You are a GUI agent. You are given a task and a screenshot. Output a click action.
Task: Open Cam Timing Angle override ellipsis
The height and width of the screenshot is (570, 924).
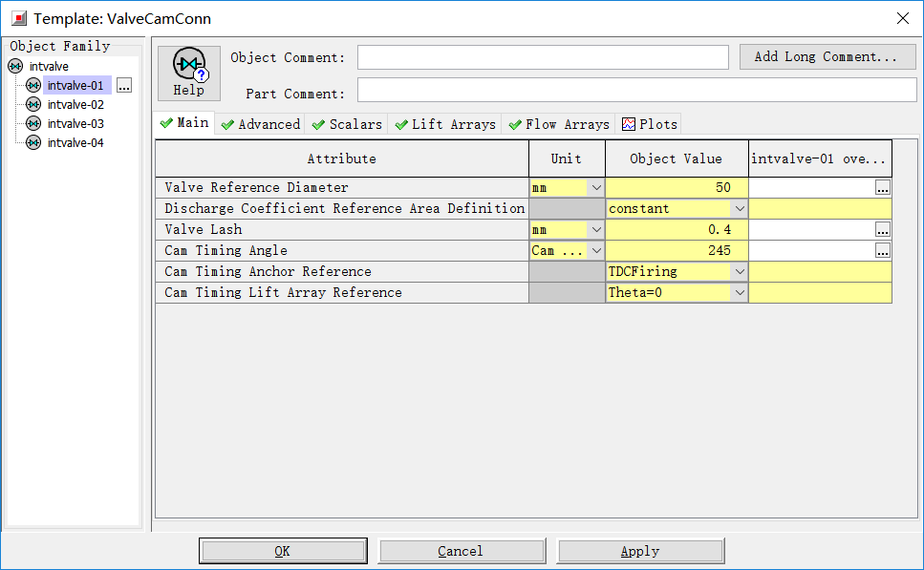[882, 251]
